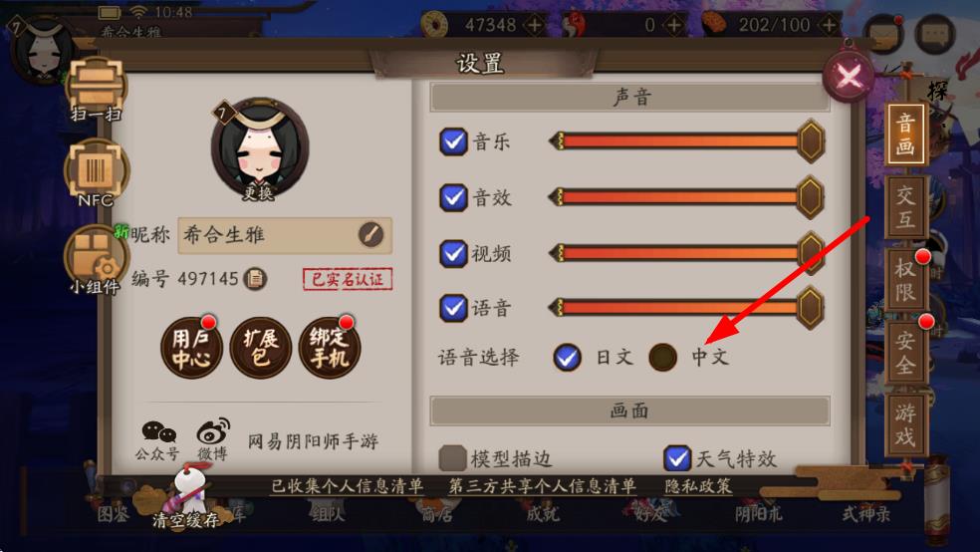Screen dimensions: 980x552
Task: Select the 中文 voice language option
Action: (663, 357)
